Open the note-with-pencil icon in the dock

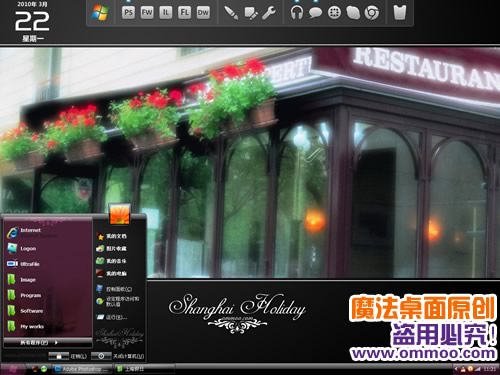point(251,13)
